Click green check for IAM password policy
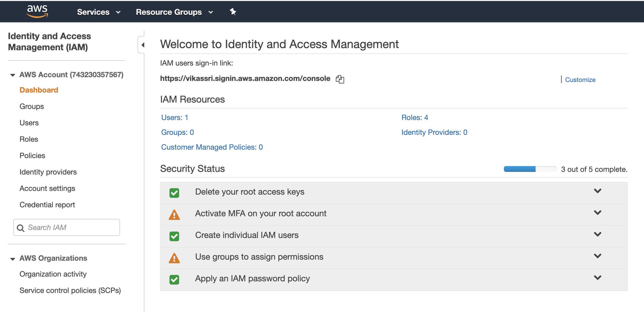 174,279
